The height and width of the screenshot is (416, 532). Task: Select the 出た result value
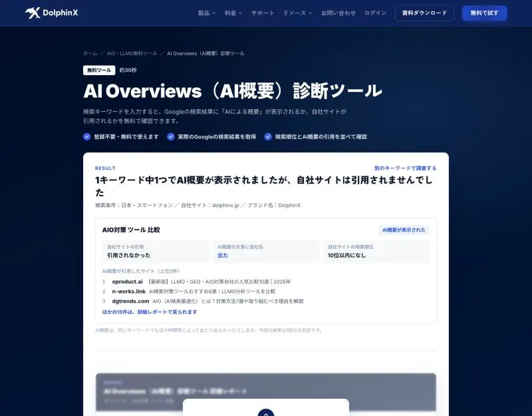223,256
